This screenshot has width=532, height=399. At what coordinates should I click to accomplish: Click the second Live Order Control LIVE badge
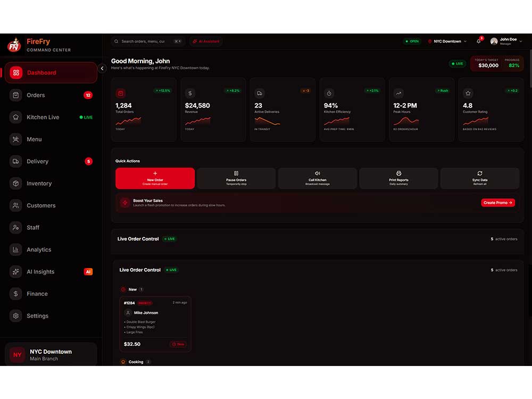pos(171,270)
